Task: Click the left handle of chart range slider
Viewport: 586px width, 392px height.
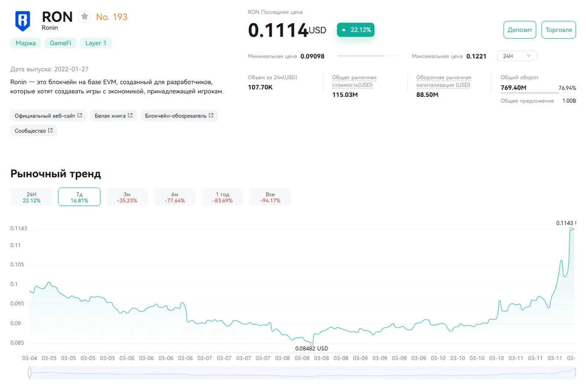Action: [x=30, y=373]
